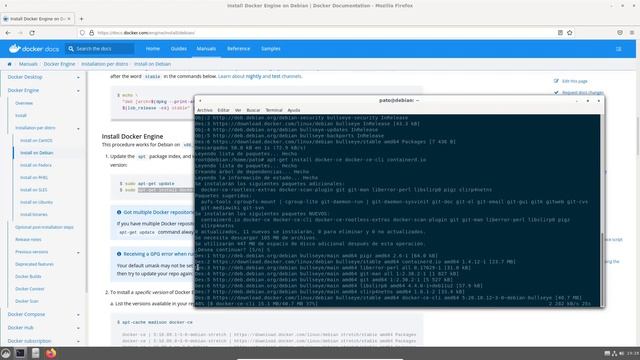This screenshot has width=640, height=360.
Task: Click the network icon in system tray
Action: coord(614,353)
